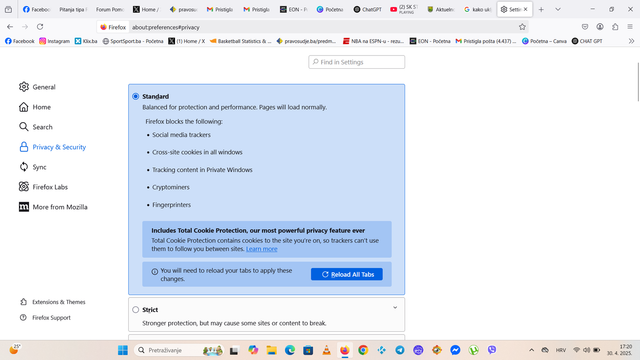This screenshot has height=360, width=640.
Task: Select the Standard protection radio button
Action: point(136,96)
